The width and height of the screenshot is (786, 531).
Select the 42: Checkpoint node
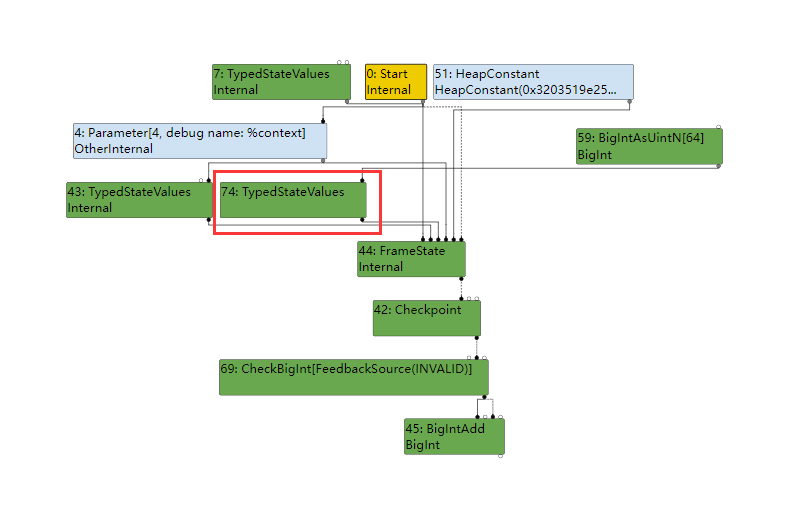(426, 318)
